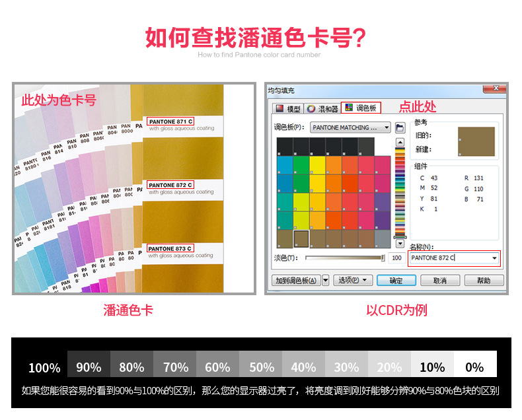This screenshot has width=522, height=420.
Task: Click the 50% gray block
Action: (260, 363)
